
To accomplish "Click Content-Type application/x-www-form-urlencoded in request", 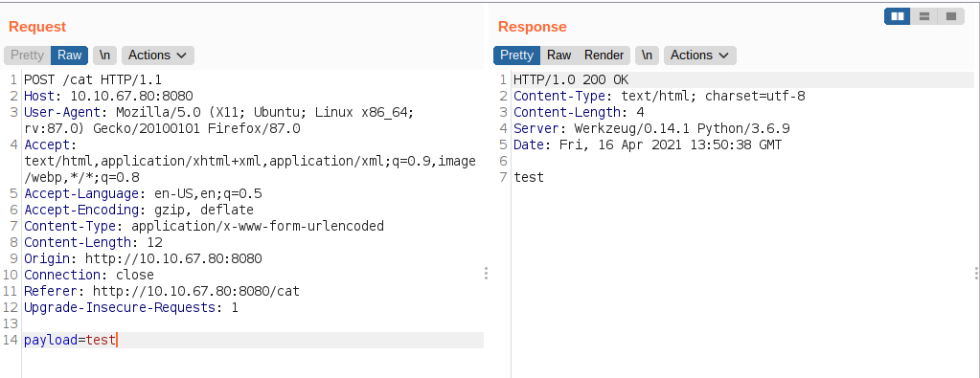I will [204, 226].
